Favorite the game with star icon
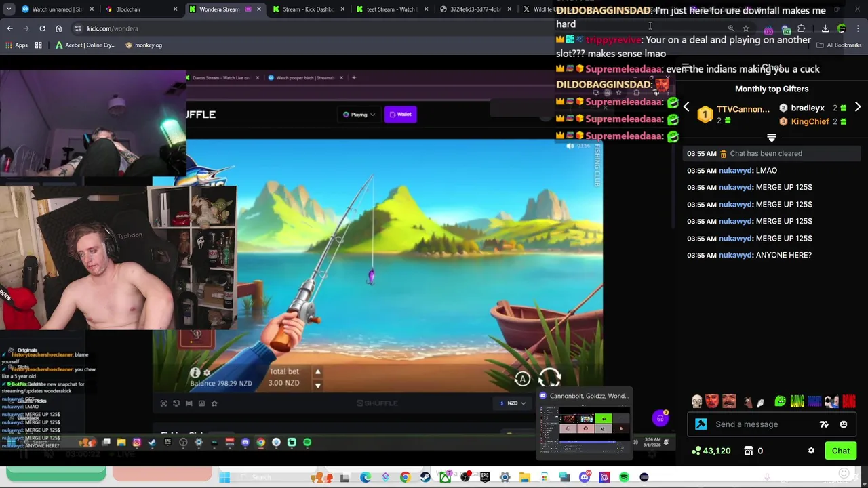Image resolution: width=868 pixels, height=488 pixels. point(214,403)
